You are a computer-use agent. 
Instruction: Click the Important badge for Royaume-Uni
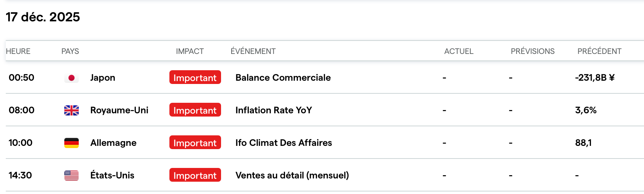point(195,110)
